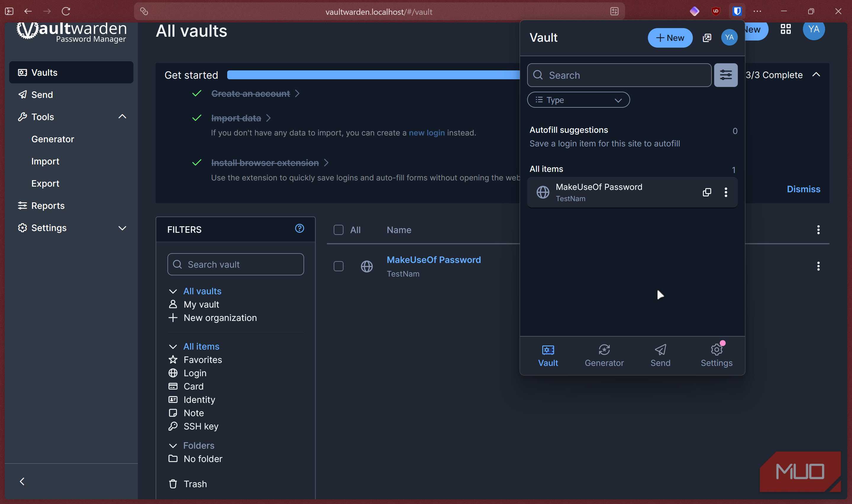Pop out the extension to new window
The height and width of the screenshot is (504, 852).
click(x=707, y=38)
